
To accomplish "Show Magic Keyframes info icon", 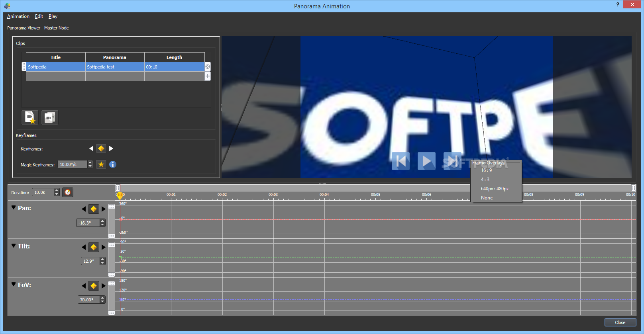I will click(113, 164).
